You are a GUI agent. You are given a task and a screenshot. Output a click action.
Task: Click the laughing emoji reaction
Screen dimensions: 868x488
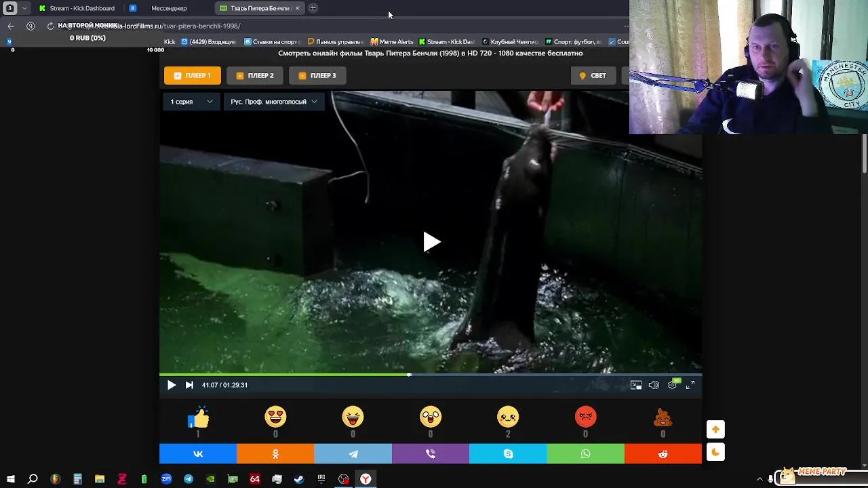[353, 417]
